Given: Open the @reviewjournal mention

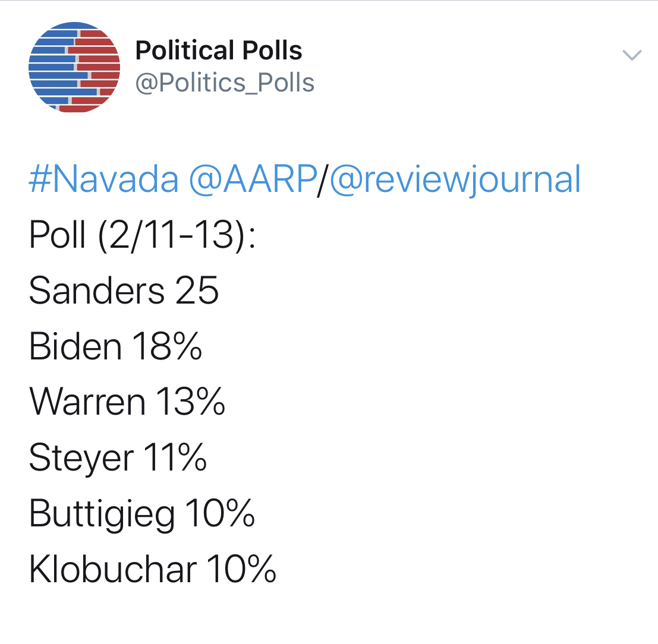Looking at the screenshot, I should click(x=455, y=181).
